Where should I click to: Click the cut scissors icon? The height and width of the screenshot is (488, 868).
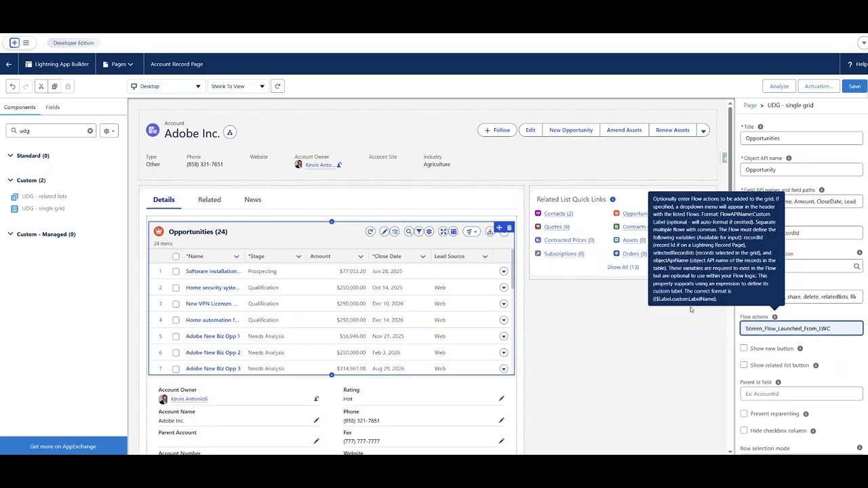click(41, 86)
